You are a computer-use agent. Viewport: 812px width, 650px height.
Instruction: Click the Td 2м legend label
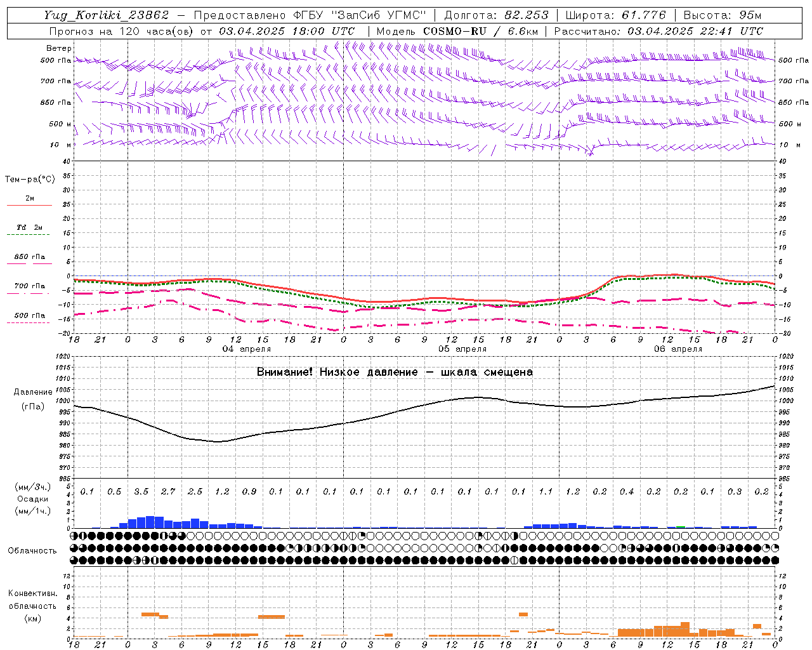tap(30, 227)
